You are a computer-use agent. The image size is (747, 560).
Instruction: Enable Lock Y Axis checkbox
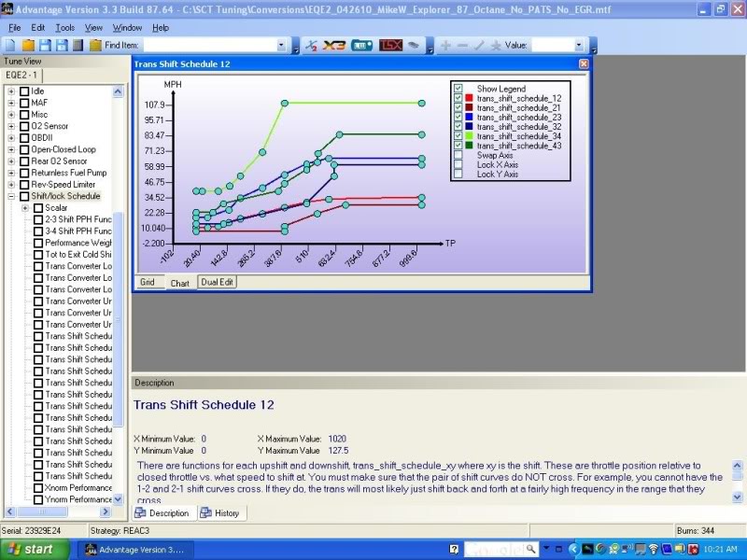(458, 175)
